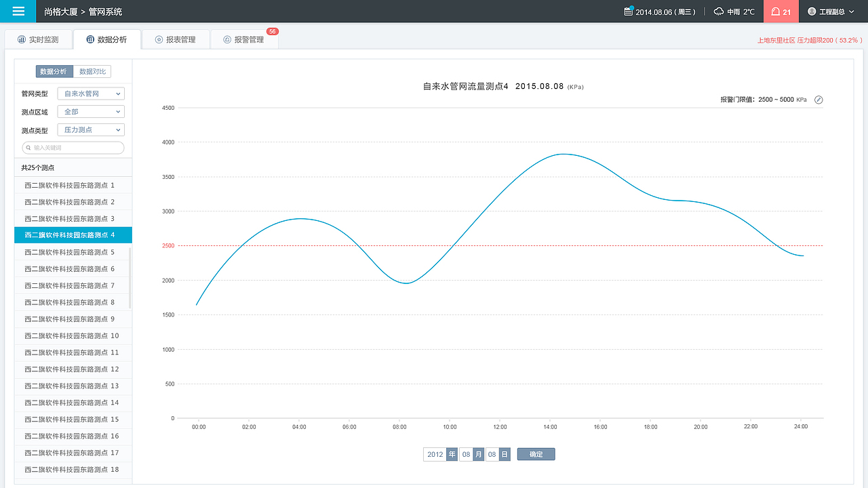This screenshot has width=868, height=488.
Task: Edit the alarm threshold with pencil icon
Action: click(x=818, y=100)
